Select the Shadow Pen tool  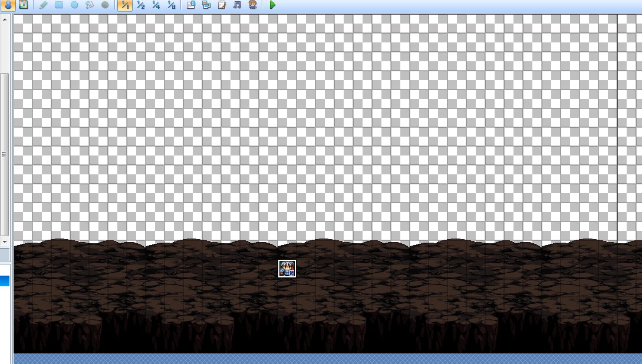[105, 5]
